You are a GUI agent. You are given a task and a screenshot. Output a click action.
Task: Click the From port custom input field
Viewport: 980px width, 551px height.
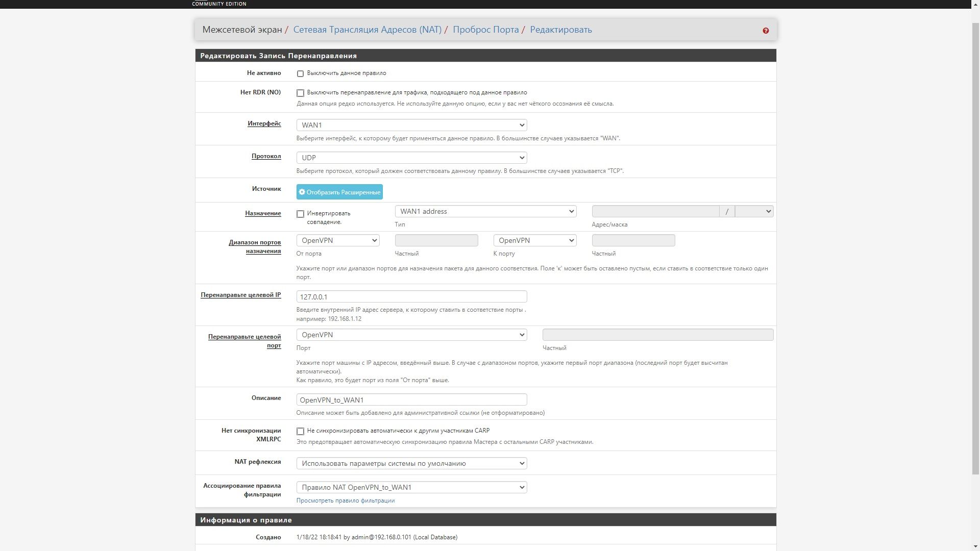pyautogui.click(x=436, y=240)
